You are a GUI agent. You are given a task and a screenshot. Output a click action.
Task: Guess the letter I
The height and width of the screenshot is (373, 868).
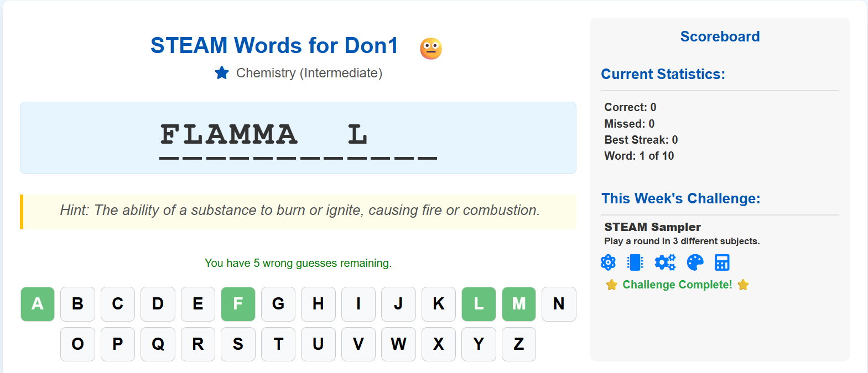(358, 304)
